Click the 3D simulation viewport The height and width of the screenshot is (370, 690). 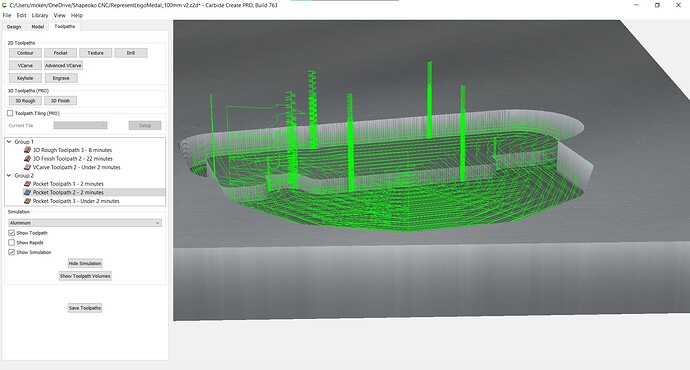(431, 170)
